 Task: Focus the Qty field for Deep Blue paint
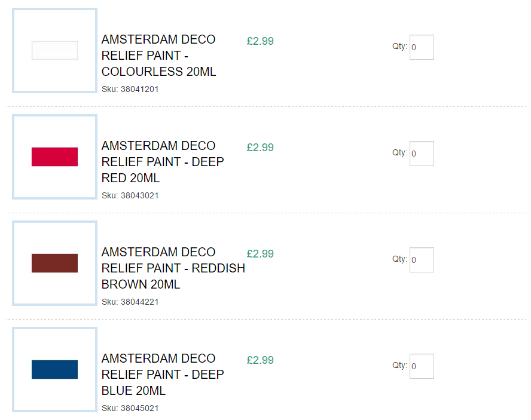[422, 366]
